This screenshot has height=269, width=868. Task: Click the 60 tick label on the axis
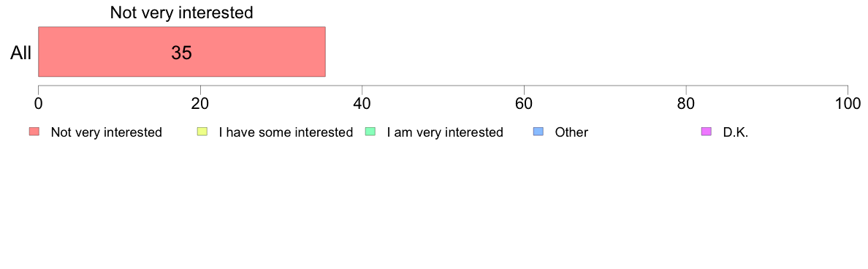click(x=524, y=103)
